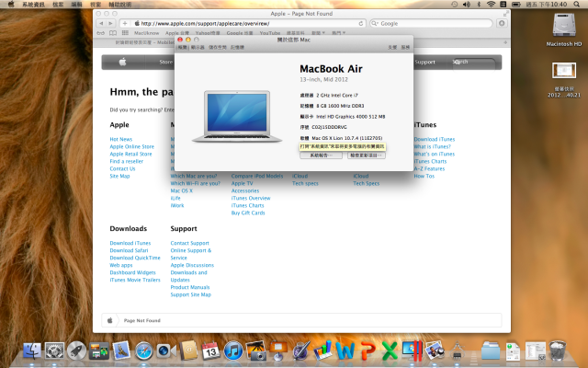The height and width of the screenshot is (368, 588).
Task: Open Parallels Desktop in the Dock
Action: [x=413, y=351]
